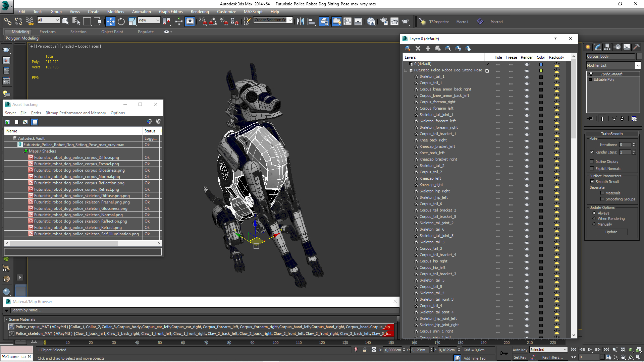Open the Hierarchy command panel tab
The width and height of the screenshot is (644, 362).
(607, 47)
